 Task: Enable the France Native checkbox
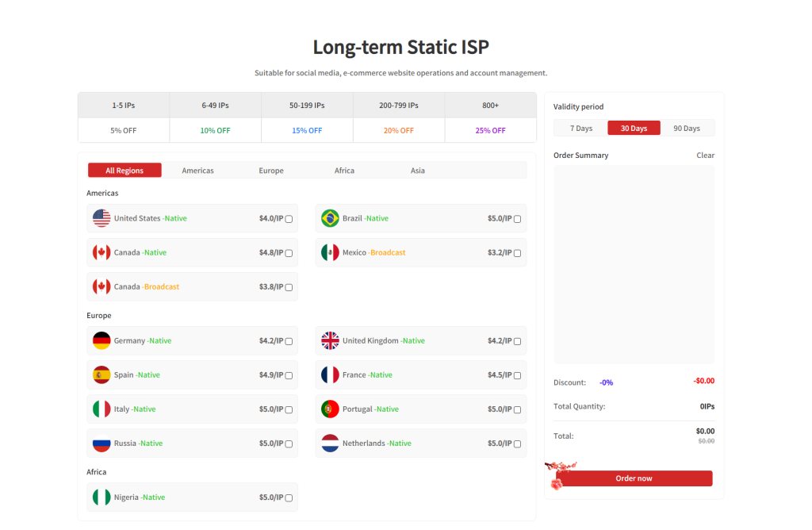pyautogui.click(x=517, y=375)
